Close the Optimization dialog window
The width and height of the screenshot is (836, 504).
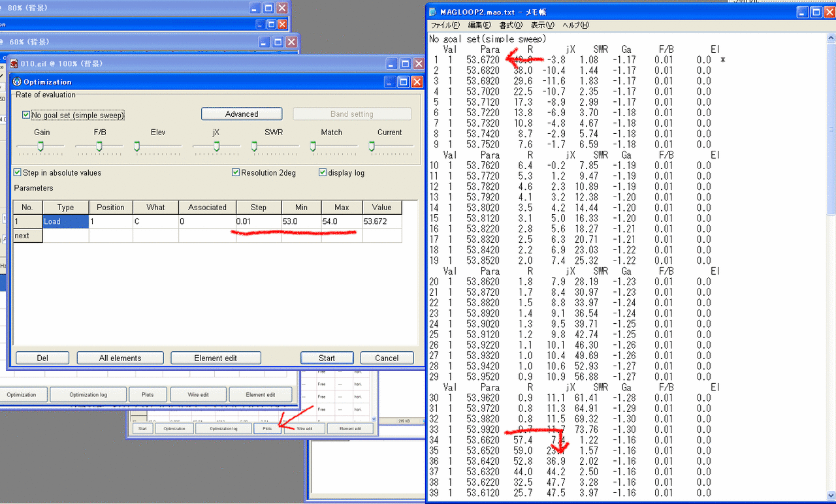tap(417, 82)
